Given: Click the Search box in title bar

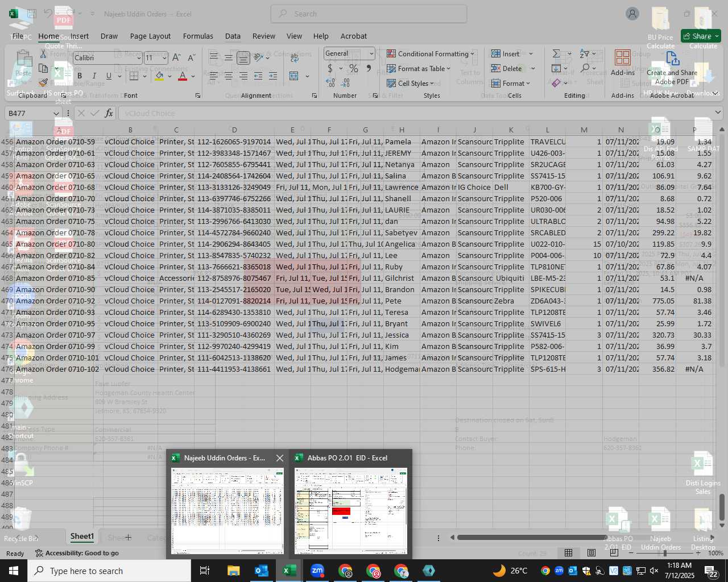Looking at the screenshot, I should tap(369, 14).
